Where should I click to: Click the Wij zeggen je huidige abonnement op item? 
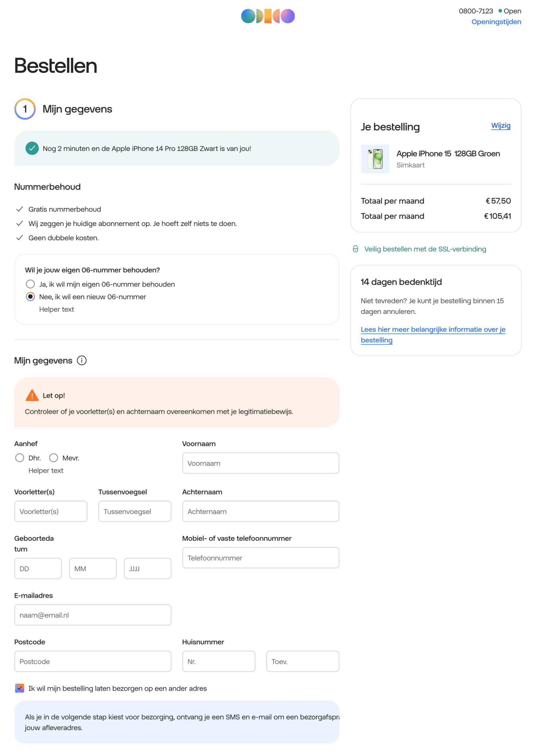click(133, 223)
